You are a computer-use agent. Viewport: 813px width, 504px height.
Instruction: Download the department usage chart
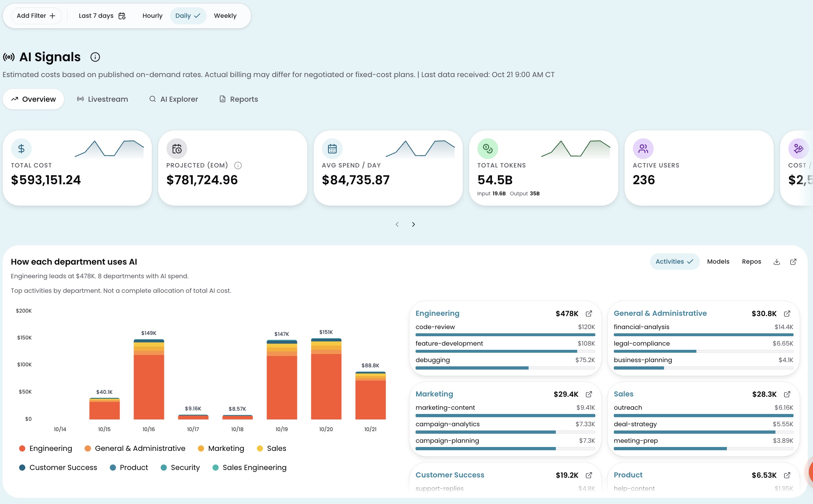pos(776,262)
